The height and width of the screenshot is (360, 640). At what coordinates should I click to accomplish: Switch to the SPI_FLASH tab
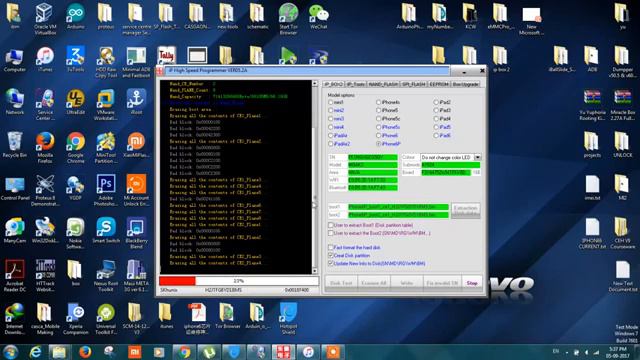413,84
